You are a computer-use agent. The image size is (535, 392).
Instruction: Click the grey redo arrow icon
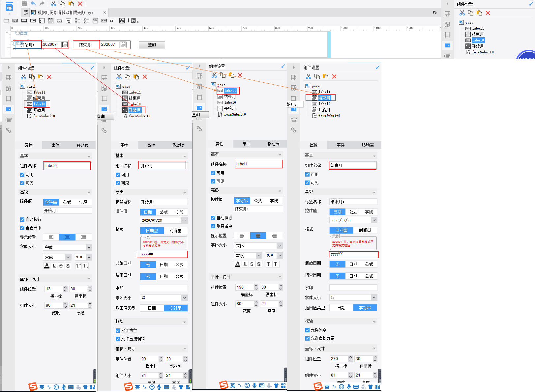click(x=42, y=4)
